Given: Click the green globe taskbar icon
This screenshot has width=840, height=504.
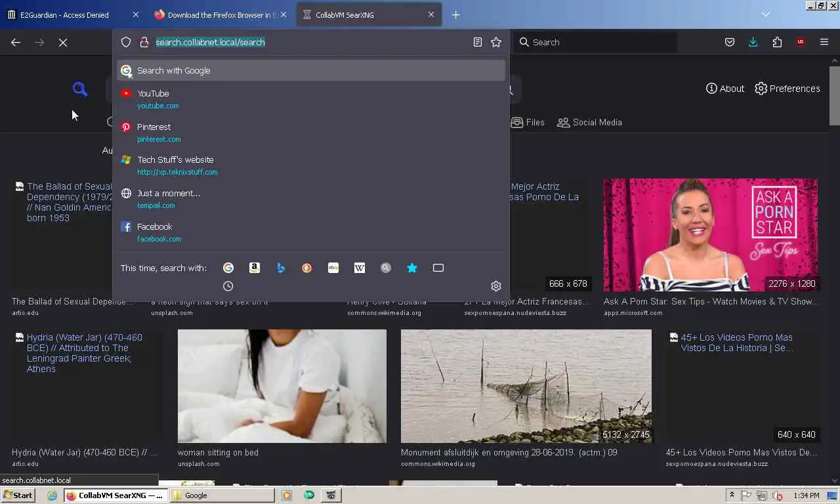Looking at the screenshot, I should (309, 495).
